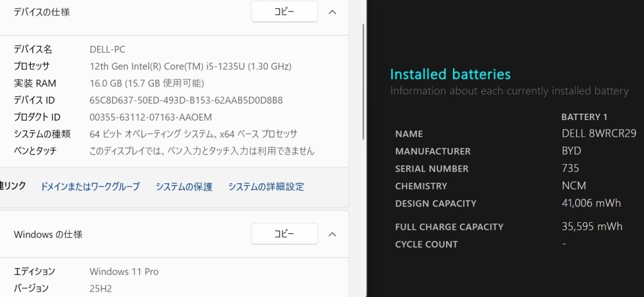The height and width of the screenshot is (297, 644).
Task: Click the Windows の仕様 heading text
Action: point(48,234)
